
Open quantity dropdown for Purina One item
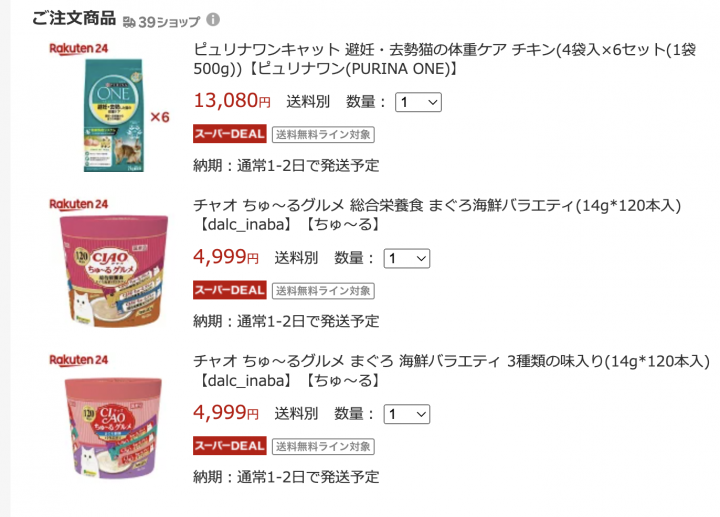[x=418, y=102]
